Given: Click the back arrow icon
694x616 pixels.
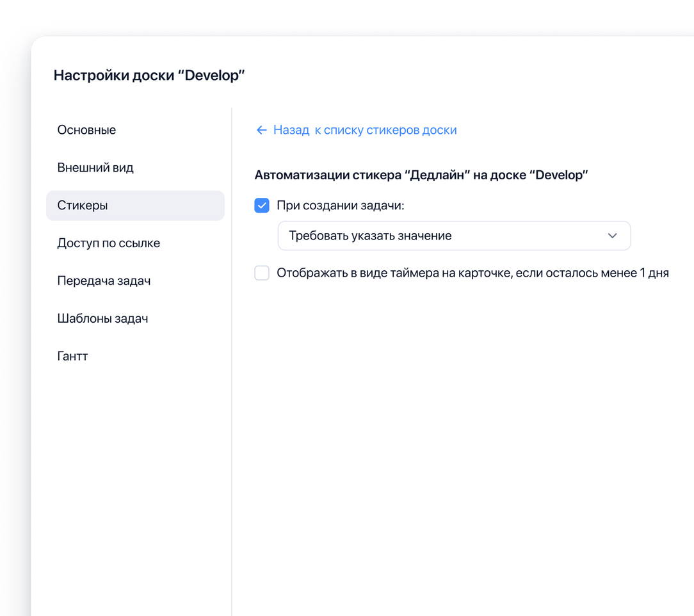Looking at the screenshot, I should 261,130.
